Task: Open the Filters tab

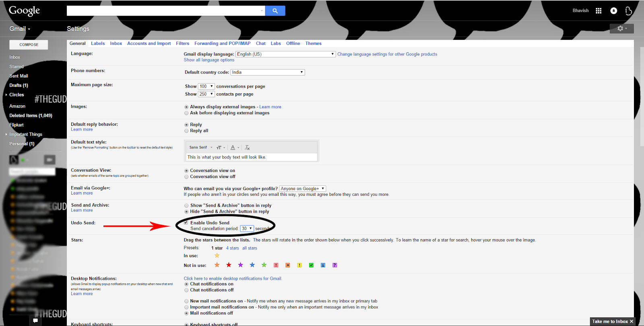Action: (182, 43)
